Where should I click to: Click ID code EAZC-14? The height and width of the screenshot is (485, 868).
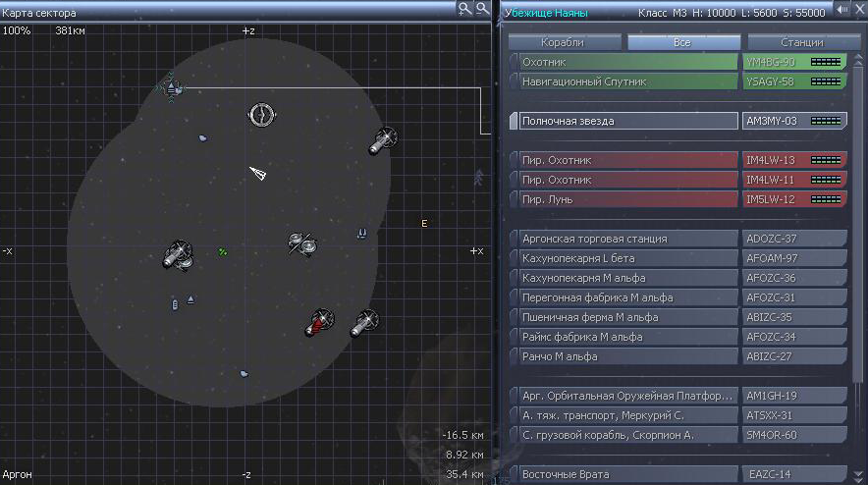pyautogui.click(x=770, y=474)
